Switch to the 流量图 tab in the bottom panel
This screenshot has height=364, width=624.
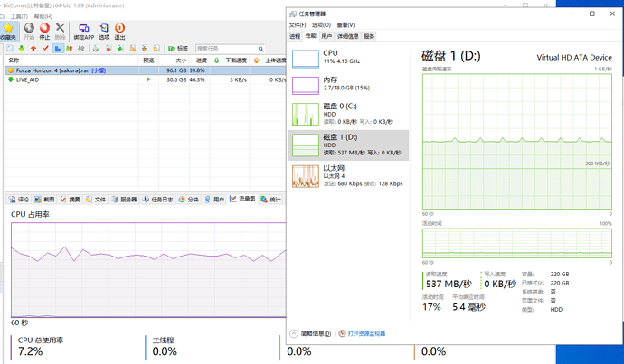click(242, 199)
